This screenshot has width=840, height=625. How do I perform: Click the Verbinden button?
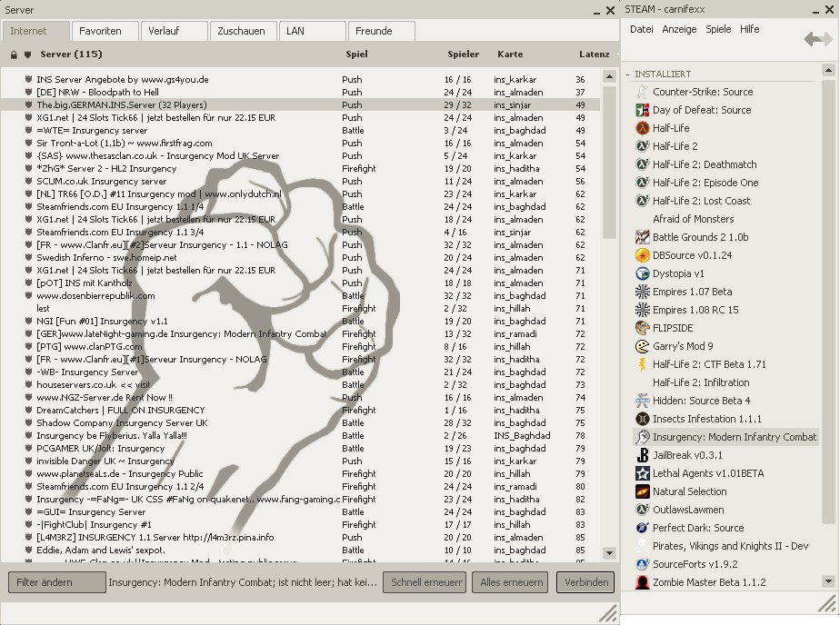(x=585, y=582)
